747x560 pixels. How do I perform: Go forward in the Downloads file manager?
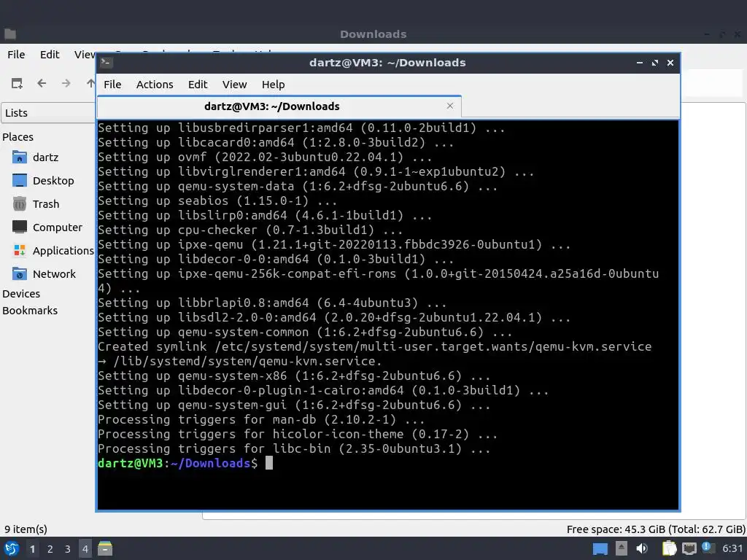pyautogui.click(x=66, y=83)
